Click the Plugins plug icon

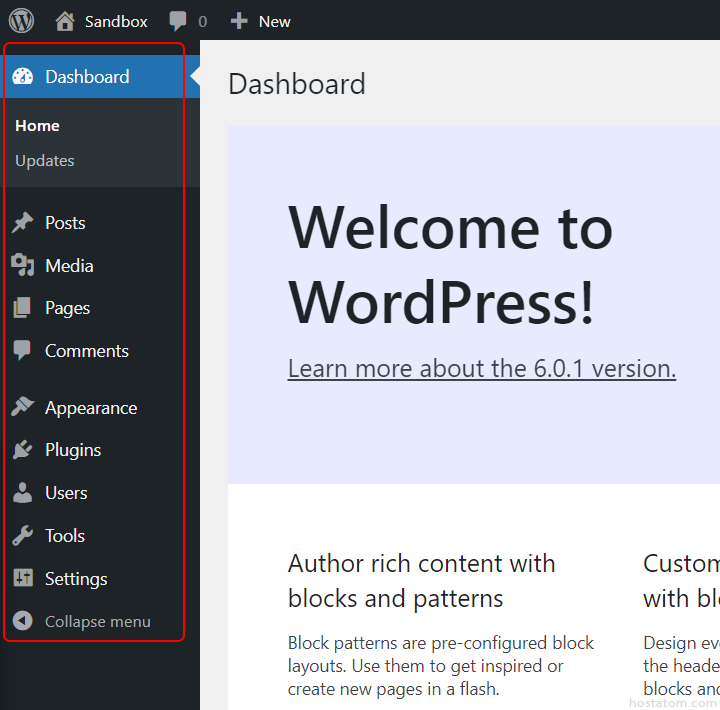pos(22,450)
